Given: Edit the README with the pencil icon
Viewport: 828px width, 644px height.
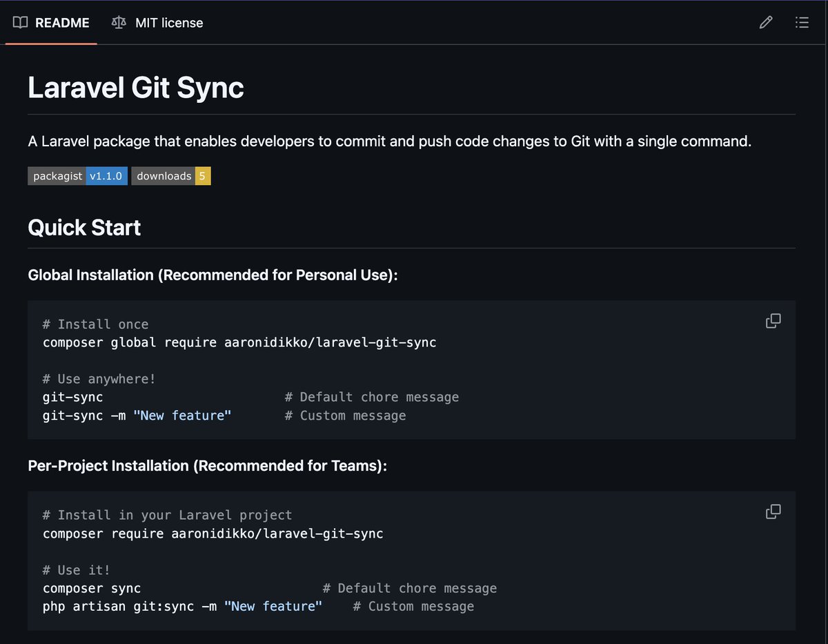Looking at the screenshot, I should click(766, 23).
